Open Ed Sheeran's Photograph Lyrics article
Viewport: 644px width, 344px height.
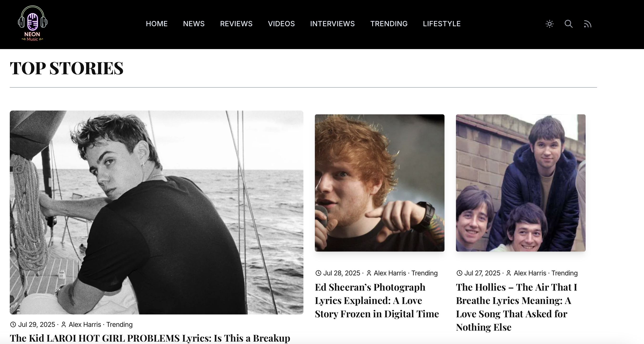377,301
